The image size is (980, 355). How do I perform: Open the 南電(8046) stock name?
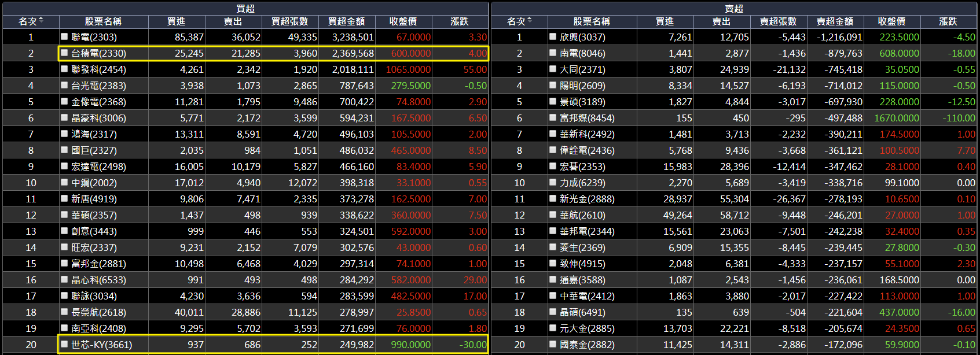click(x=582, y=53)
